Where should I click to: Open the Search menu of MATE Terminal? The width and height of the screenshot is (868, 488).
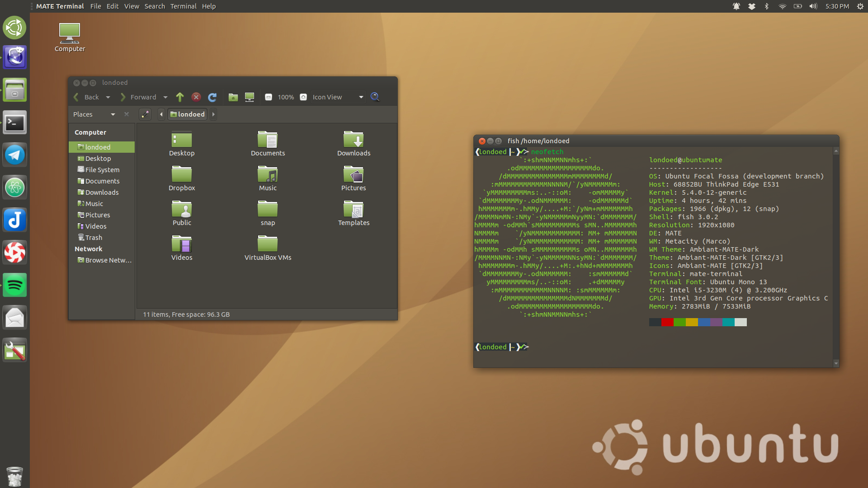155,6
